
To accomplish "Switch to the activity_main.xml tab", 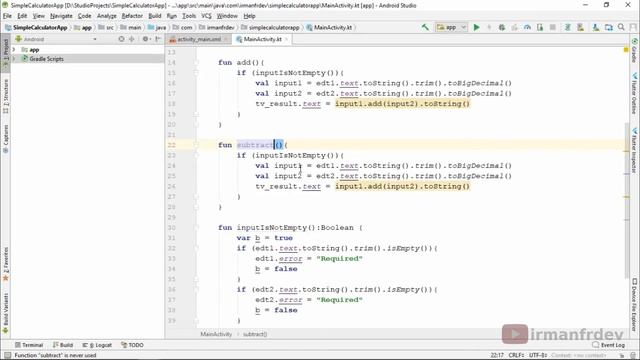I will point(199,39).
